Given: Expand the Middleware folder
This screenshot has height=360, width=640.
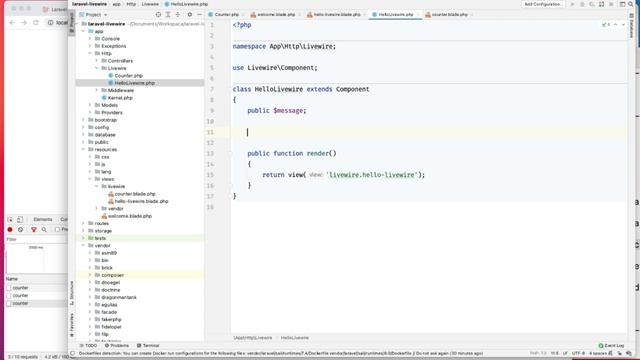Looking at the screenshot, I should 97,90.
